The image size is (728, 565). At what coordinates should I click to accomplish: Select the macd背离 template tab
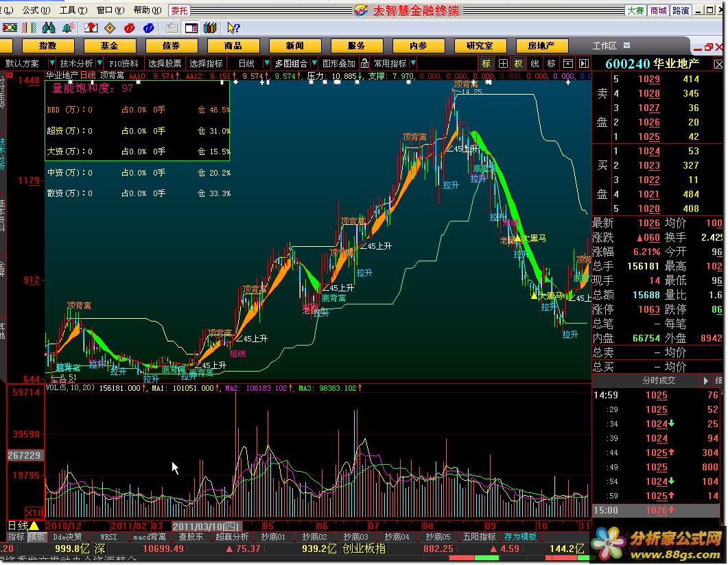150,537
